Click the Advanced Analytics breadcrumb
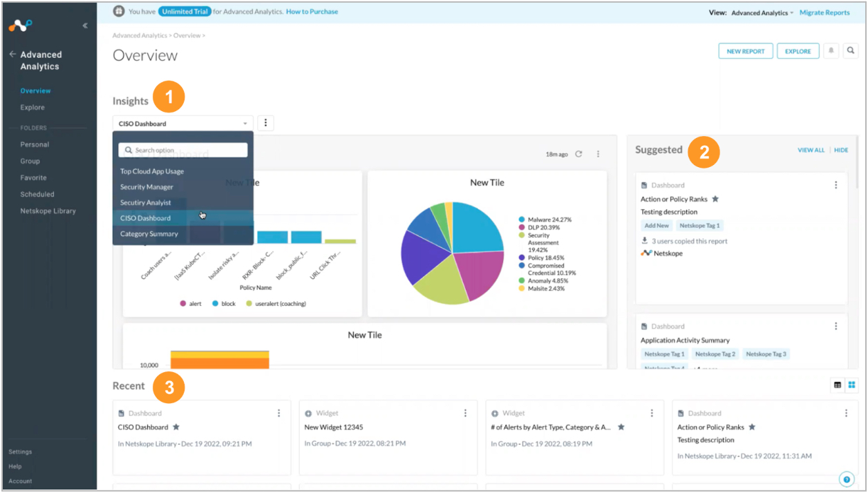This screenshot has width=868, height=493. [140, 35]
